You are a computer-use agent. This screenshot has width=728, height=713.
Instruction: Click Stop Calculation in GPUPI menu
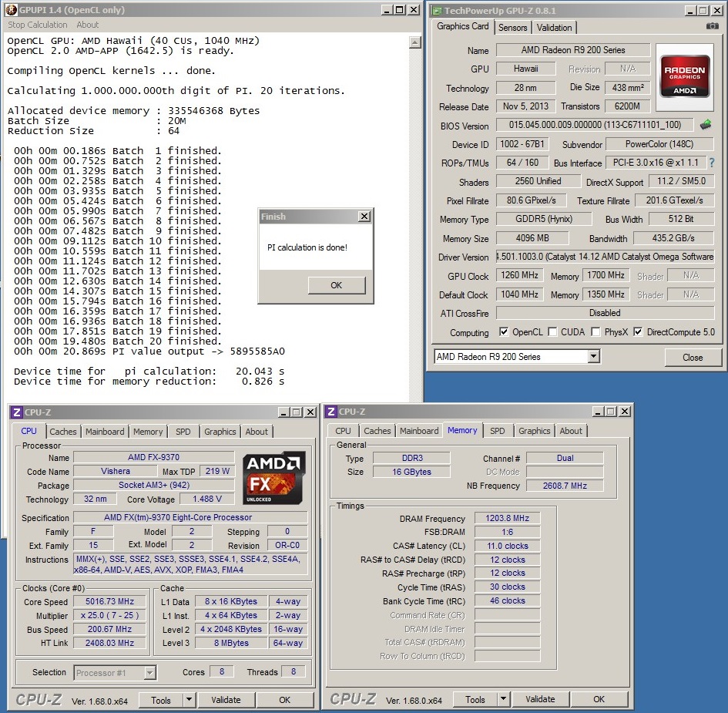pyautogui.click(x=38, y=25)
